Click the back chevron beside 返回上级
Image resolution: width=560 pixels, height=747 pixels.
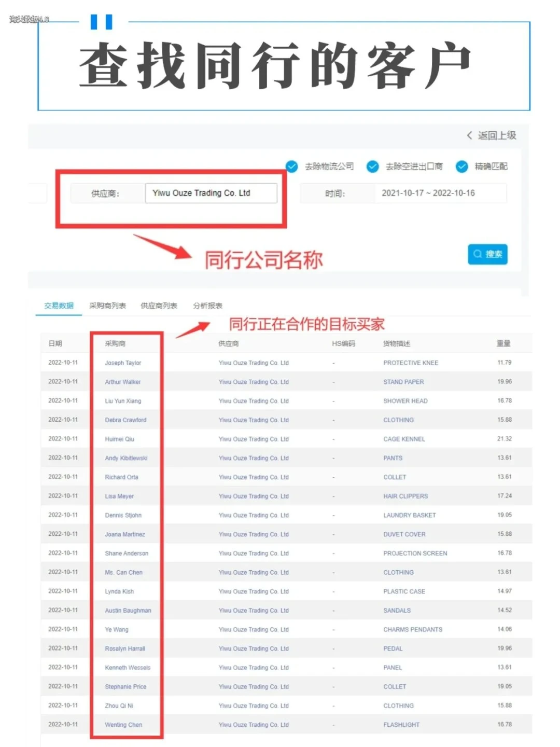point(470,135)
